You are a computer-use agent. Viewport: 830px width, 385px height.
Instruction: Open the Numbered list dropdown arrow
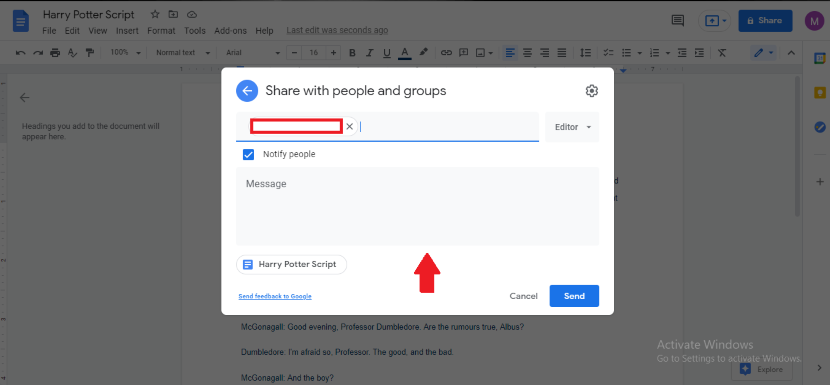pyautogui.click(x=667, y=53)
